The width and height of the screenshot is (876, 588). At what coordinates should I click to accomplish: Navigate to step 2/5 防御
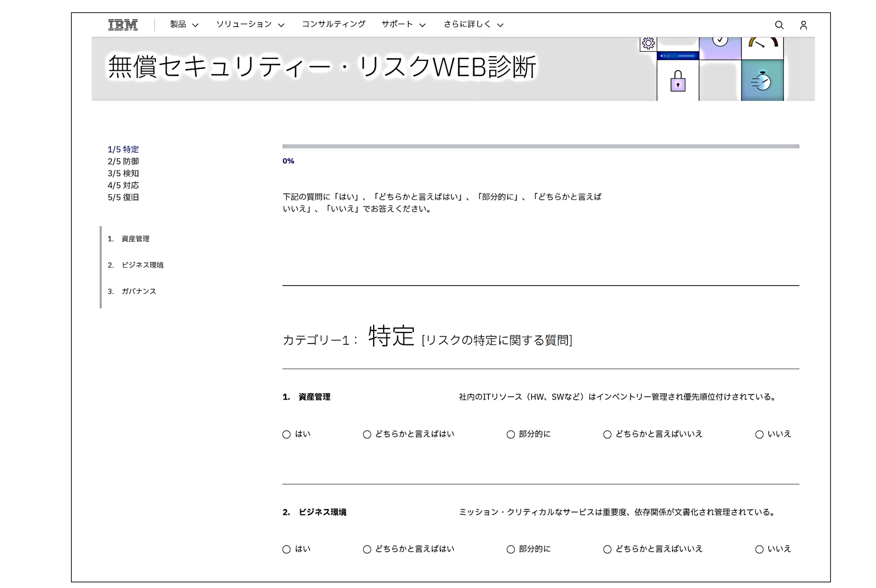click(x=123, y=161)
